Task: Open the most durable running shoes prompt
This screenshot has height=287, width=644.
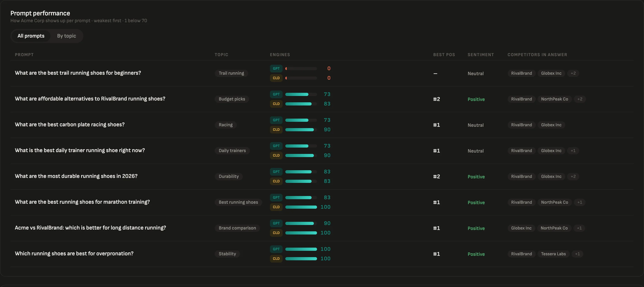Action: (76, 176)
